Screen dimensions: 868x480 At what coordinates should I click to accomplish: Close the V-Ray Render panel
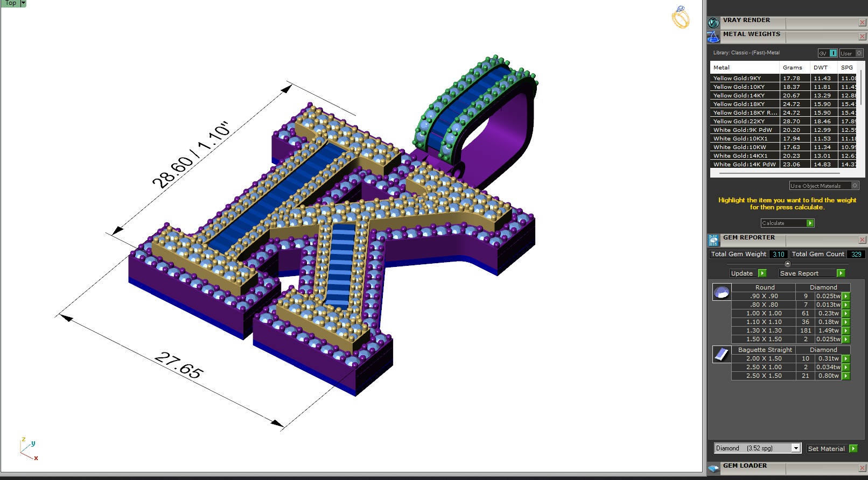coord(862,23)
